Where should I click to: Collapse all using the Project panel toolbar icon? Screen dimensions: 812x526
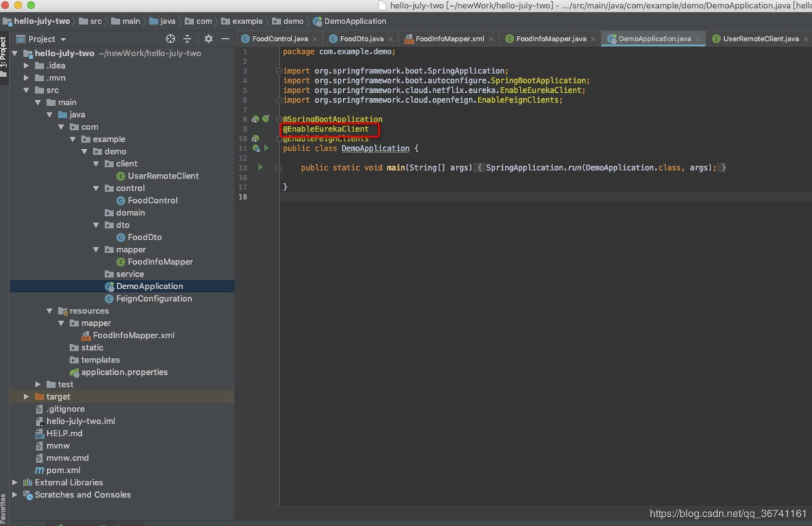188,39
